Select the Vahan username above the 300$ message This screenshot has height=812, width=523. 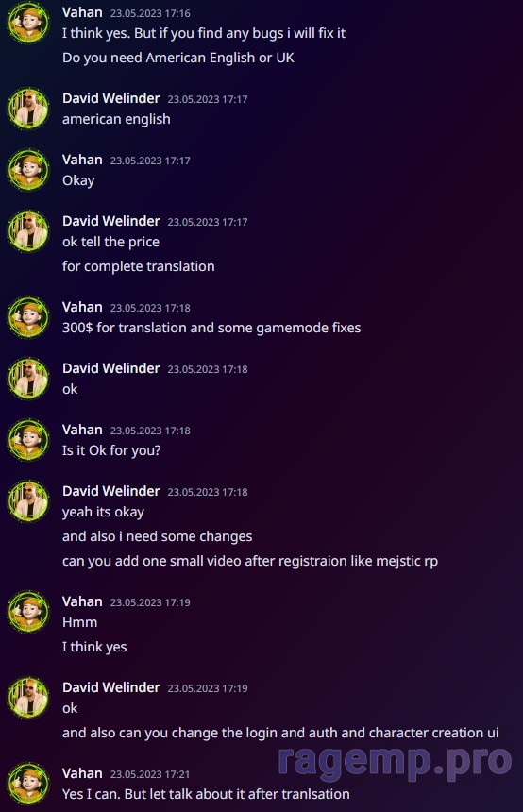[x=82, y=307]
